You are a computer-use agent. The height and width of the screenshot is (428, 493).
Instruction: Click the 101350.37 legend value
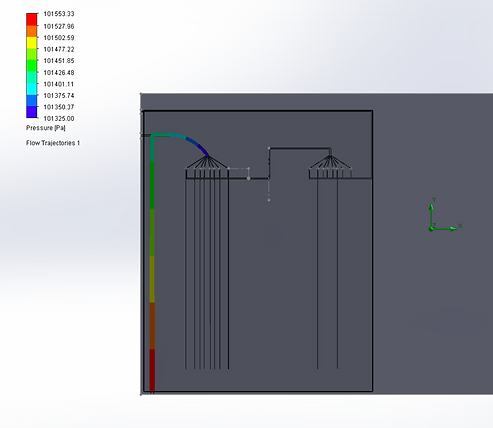pyautogui.click(x=59, y=107)
